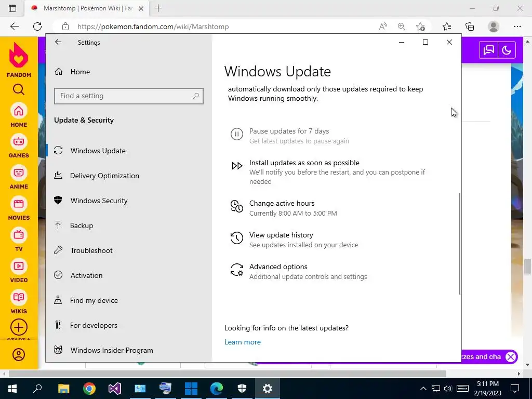Open the Fandom user profile icon
Screen dimensions: 532x399
pos(19,355)
